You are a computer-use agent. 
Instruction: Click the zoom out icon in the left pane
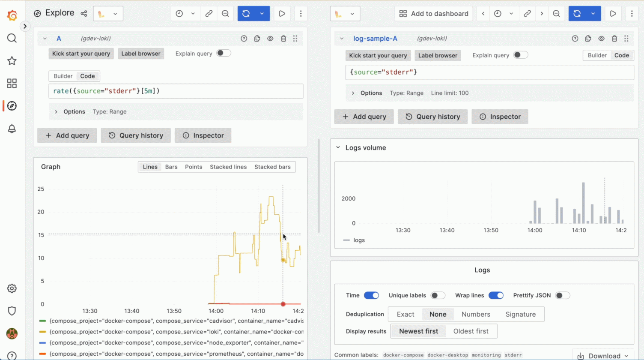click(x=225, y=14)
